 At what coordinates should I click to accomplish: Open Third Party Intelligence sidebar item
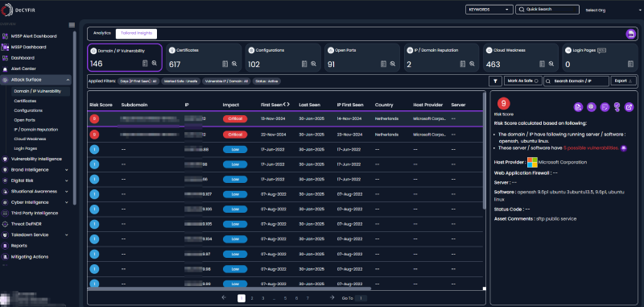[x=35, y=214]
